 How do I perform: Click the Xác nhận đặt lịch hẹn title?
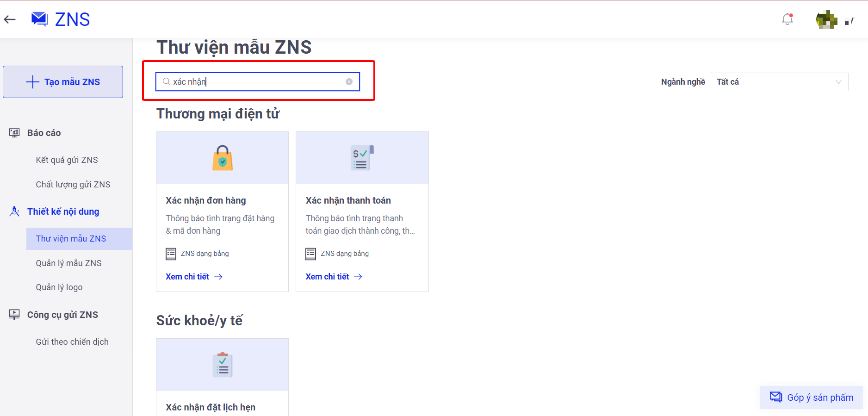pos(211,407)
